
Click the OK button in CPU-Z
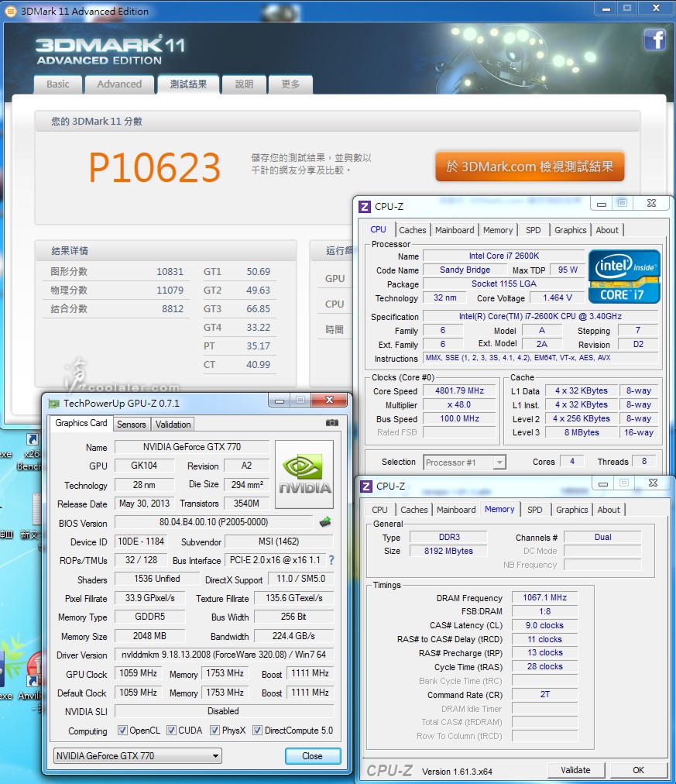[639, 770]
